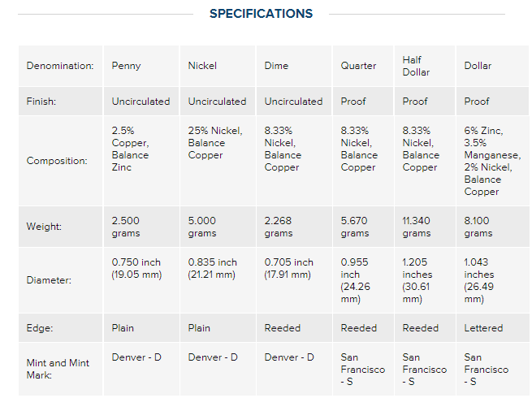Viewport: 532px width, 411px height.
Task: Click the Manganese composition cell for Dollar
Action: (493, 161)
